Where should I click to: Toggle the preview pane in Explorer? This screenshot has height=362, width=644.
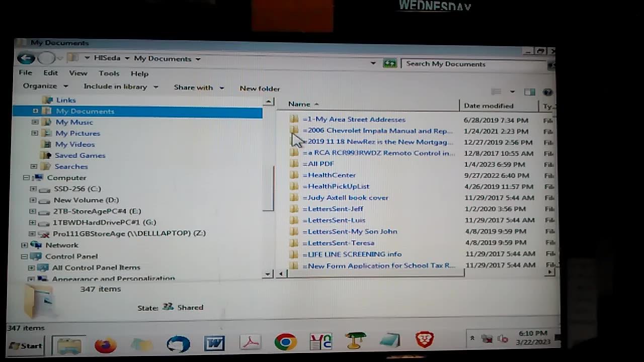click(529, 92)
